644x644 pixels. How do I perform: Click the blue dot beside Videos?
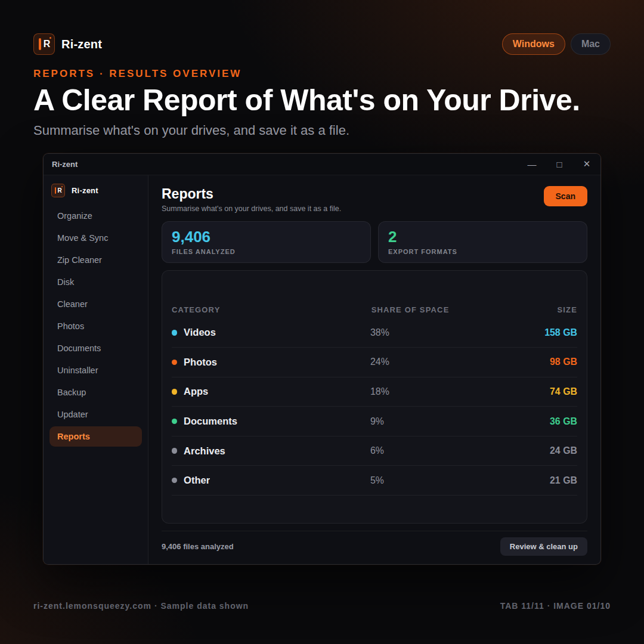click(x=175, y=333)
